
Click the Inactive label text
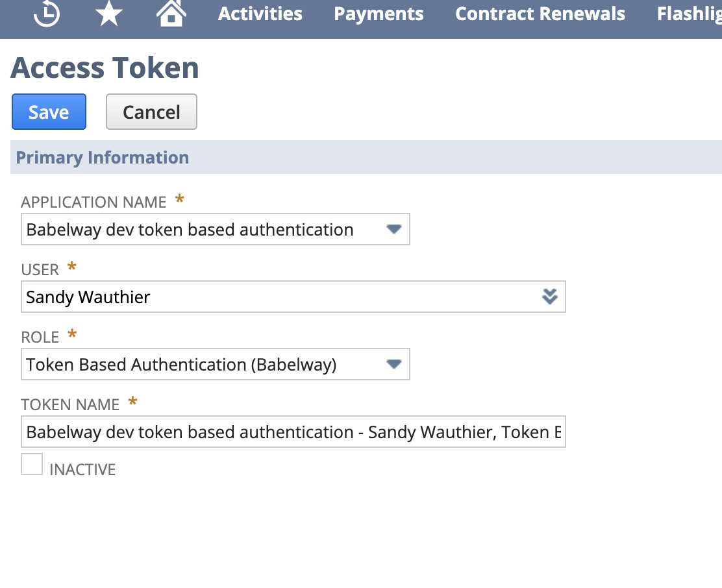tap(82, 469)
